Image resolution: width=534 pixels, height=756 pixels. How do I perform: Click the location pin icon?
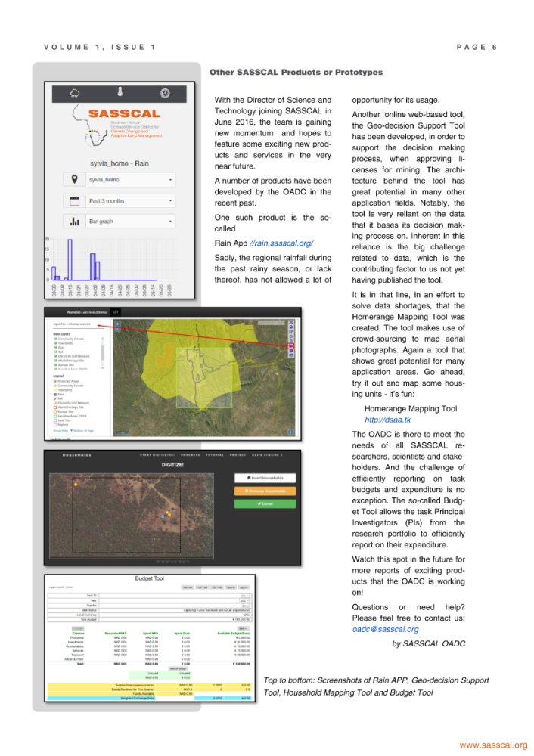tap(74, 180)
